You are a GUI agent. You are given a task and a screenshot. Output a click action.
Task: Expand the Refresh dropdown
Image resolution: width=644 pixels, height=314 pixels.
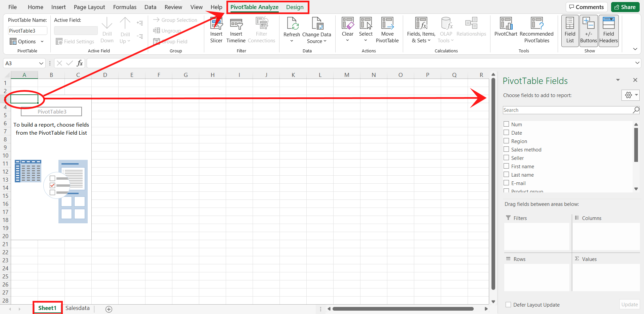coord(292,41)
